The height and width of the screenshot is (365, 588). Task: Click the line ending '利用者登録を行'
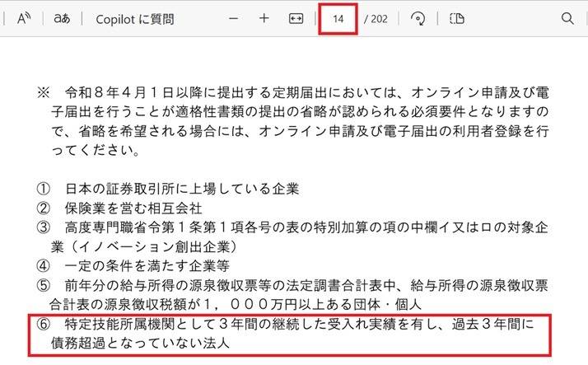[x=303, y=132]
